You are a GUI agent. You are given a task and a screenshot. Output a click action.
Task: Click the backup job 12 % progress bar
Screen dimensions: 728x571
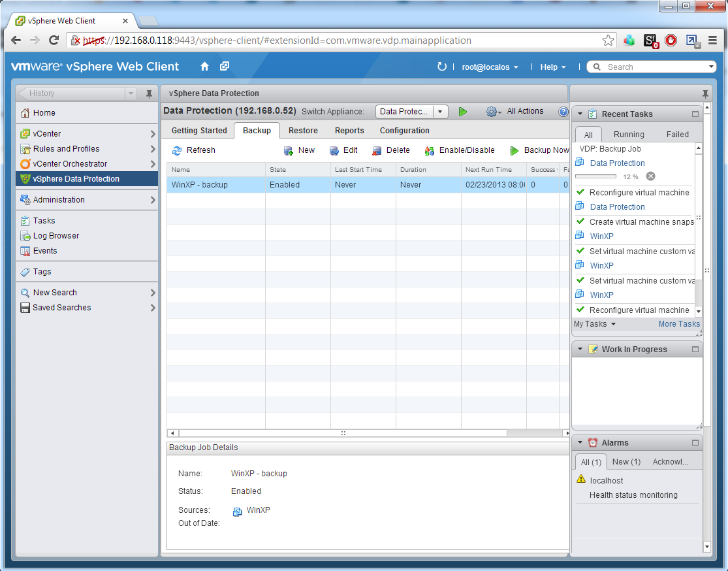595,176
